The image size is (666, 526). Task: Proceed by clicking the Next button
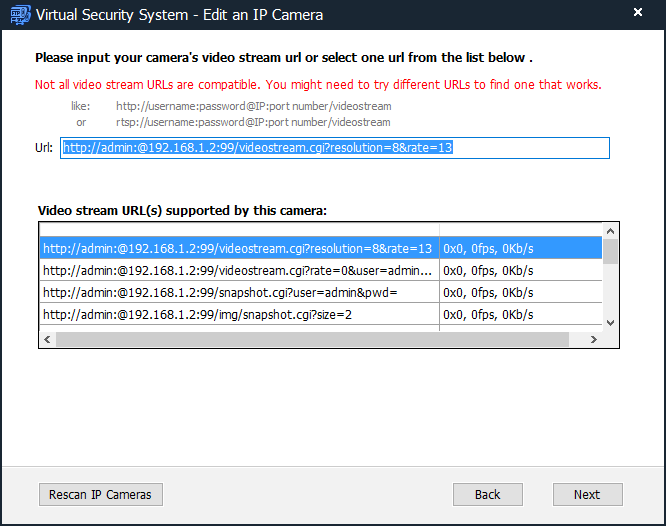point(587,495)
